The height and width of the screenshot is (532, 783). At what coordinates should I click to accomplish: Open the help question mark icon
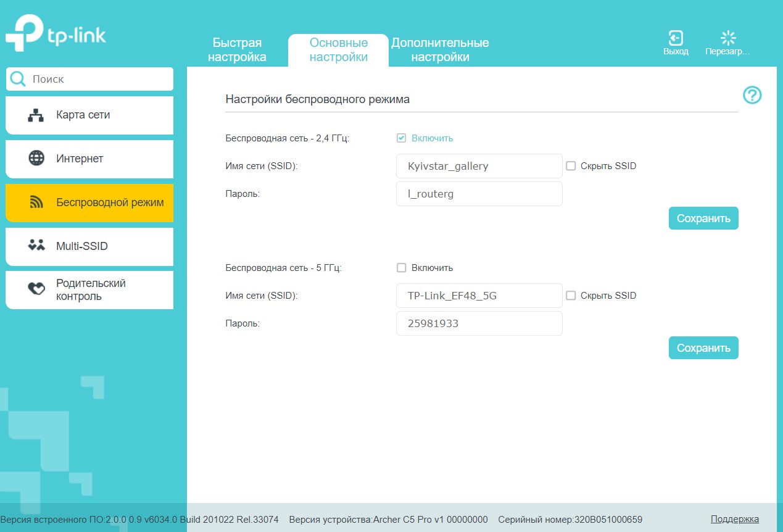(x=752, y=95)
